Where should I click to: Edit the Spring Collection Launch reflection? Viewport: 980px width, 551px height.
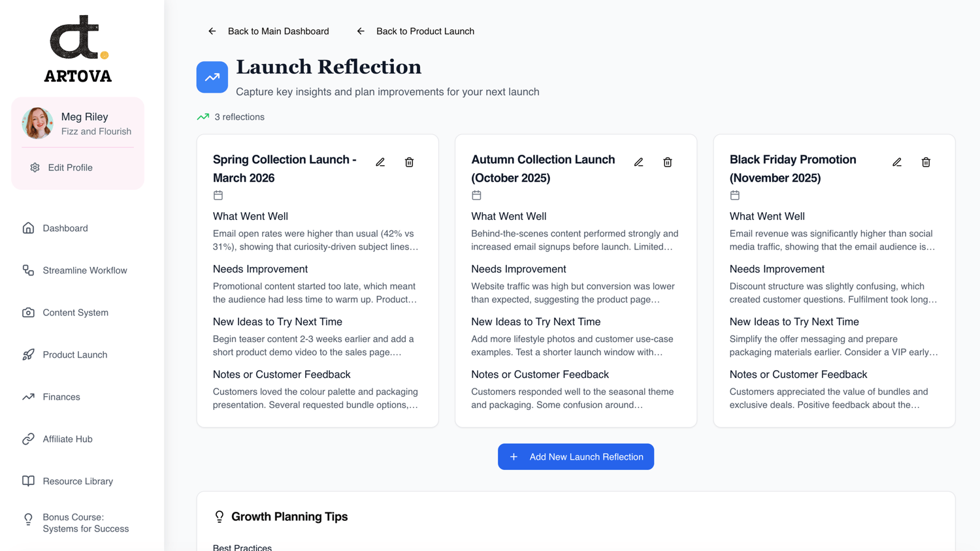pyautogui.click(x=380, y=163)
